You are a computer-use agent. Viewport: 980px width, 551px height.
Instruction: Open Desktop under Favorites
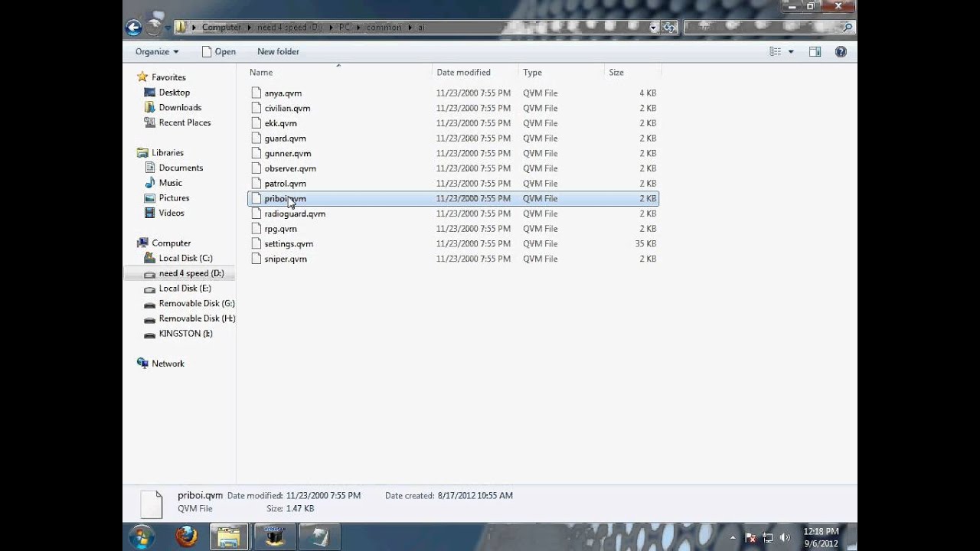(x=174, y=93)
